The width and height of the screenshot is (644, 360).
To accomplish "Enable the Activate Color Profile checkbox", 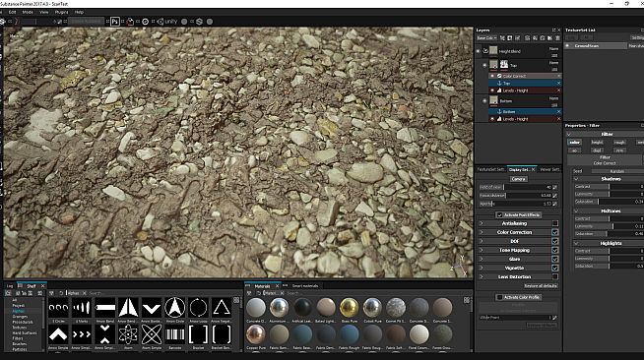I will 499,297.
